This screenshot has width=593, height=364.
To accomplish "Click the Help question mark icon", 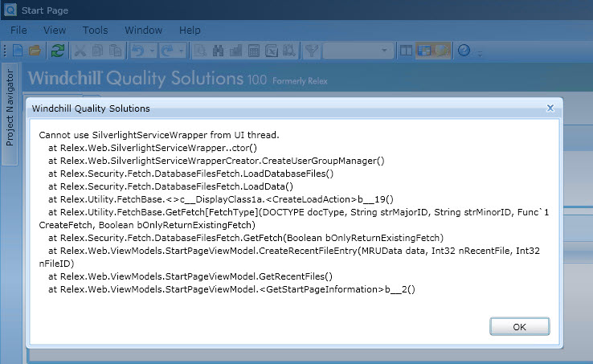I will [x=464, y=51].
